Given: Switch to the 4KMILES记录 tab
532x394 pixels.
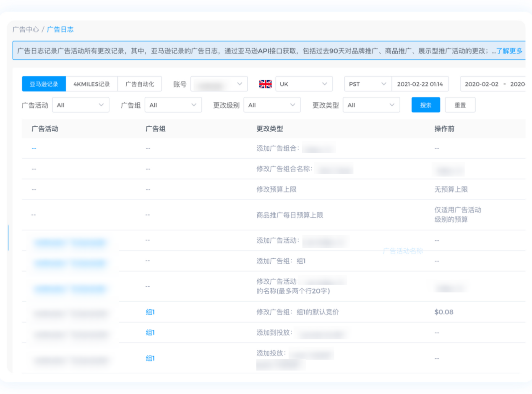Looking at the screenshot, I should pos(91,84).
